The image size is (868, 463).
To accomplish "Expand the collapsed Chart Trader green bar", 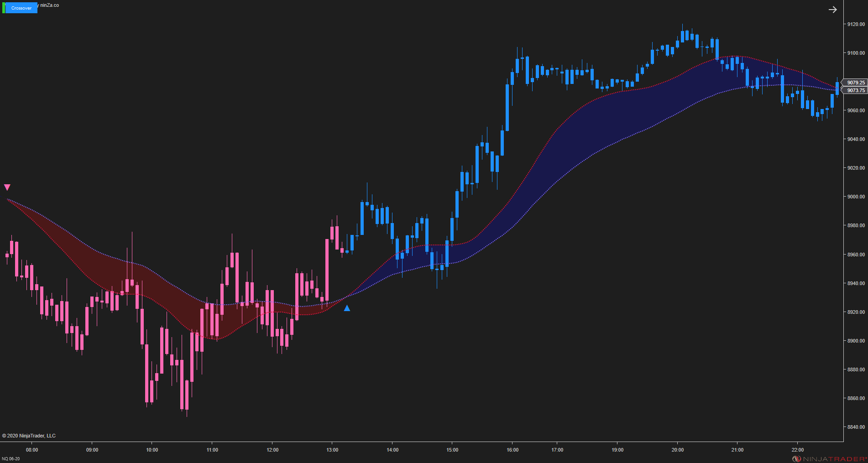I will (4, 7).
